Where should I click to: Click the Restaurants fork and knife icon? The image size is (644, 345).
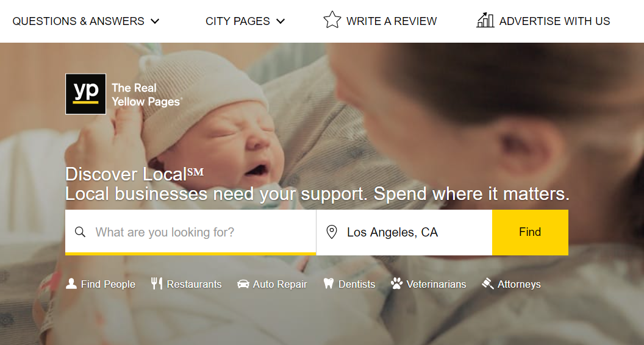pyautogui.click(x=157, y=283)
